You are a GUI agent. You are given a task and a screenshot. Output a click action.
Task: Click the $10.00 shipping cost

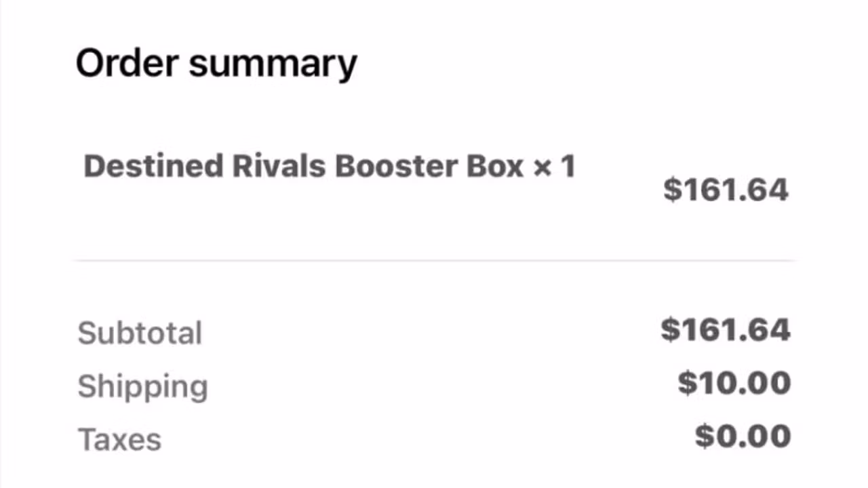[734, 384]
